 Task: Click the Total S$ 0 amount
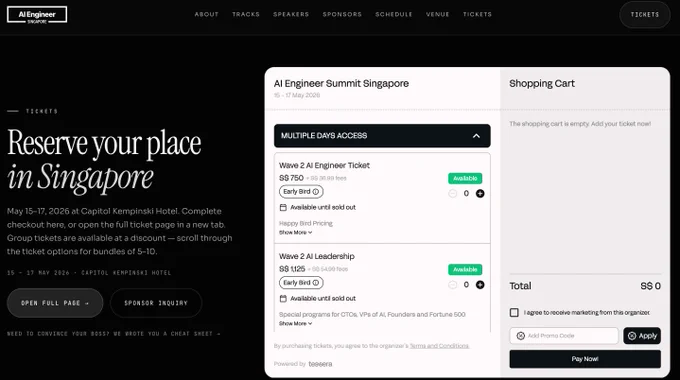[x=651, y=286]
